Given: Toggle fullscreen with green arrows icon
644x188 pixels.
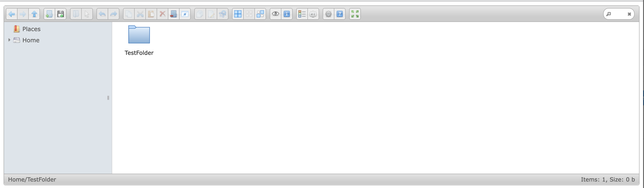Looking at the screenshot, I should point(355,14).
